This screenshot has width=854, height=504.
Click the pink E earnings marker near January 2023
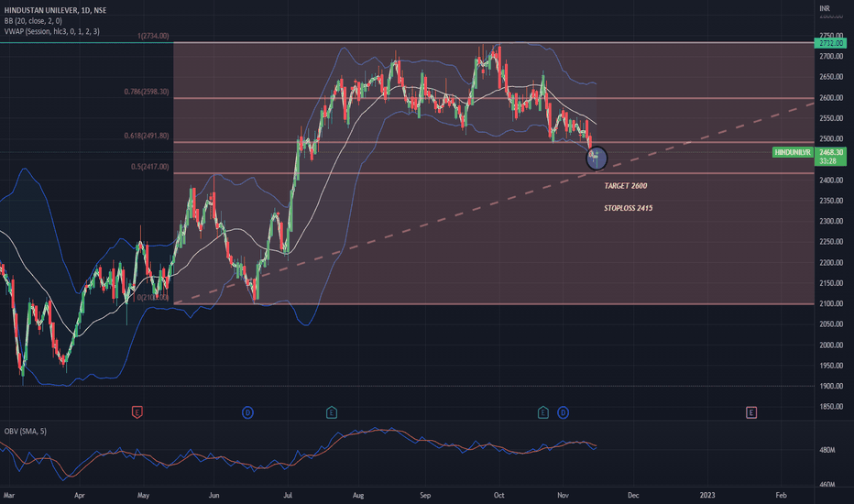point(751,412)
